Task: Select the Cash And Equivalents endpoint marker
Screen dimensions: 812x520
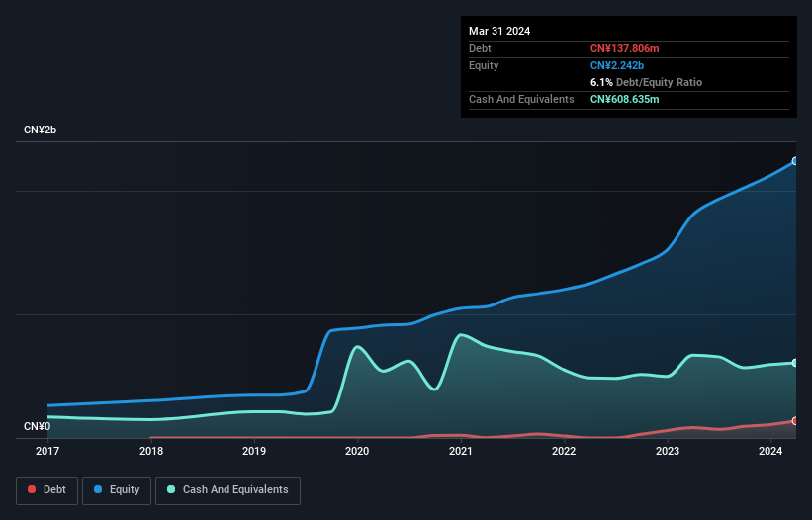Action: 795,363
